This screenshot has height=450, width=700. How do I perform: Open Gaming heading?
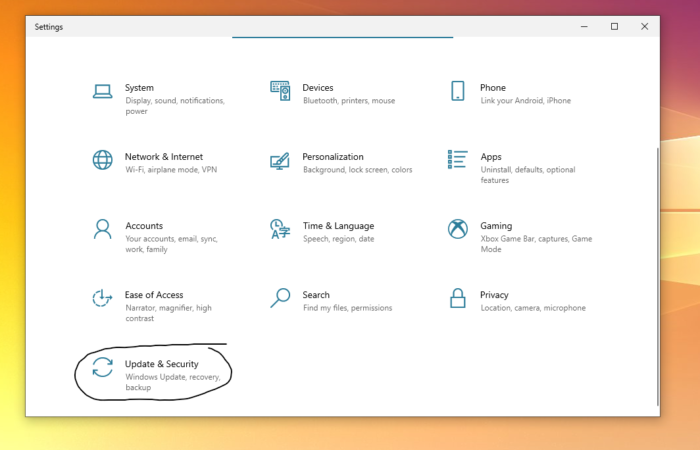click(496, 225)
